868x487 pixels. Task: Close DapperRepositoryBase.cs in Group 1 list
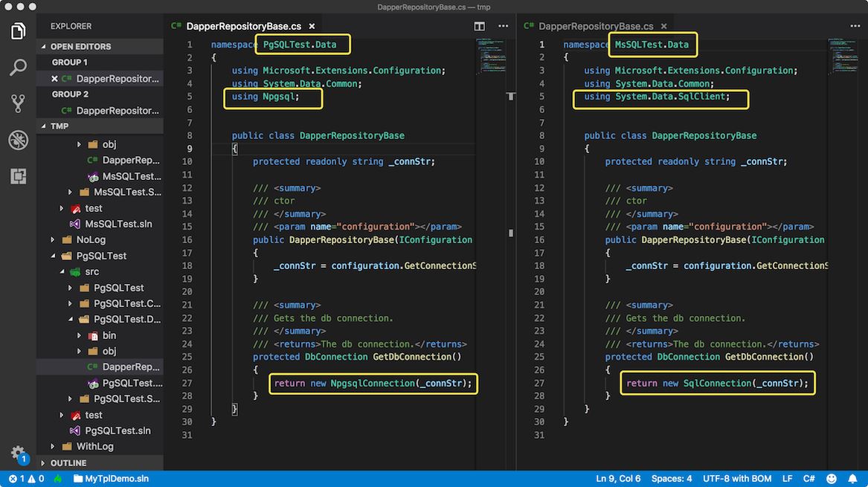54,79
